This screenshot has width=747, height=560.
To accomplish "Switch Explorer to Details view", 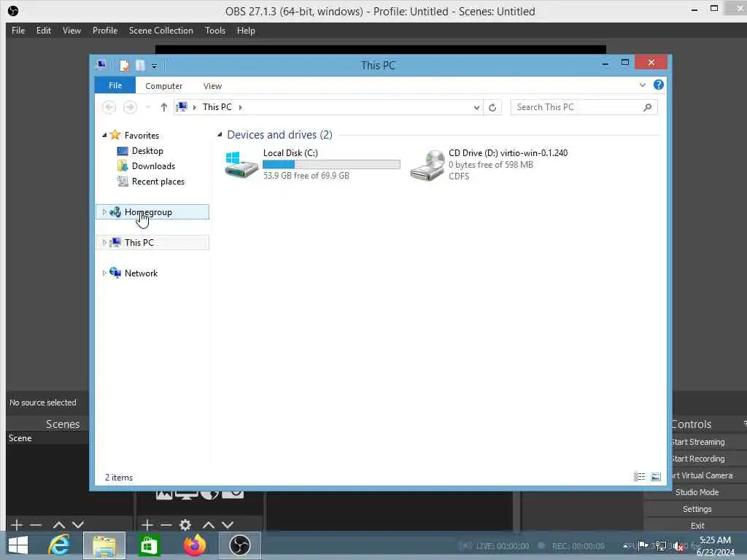I will [x=639, y=477].
